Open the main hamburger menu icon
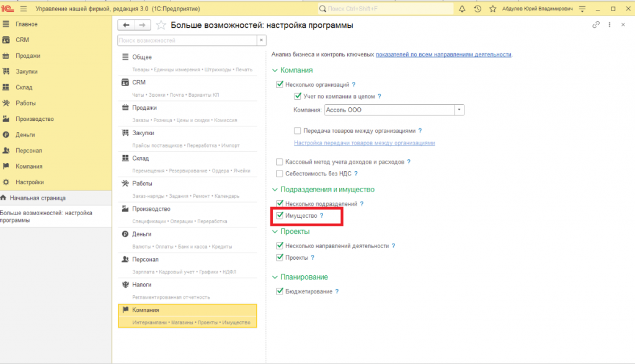Image resolution: width=635 pixels, height=364 pixels. [x=24, y=9]
